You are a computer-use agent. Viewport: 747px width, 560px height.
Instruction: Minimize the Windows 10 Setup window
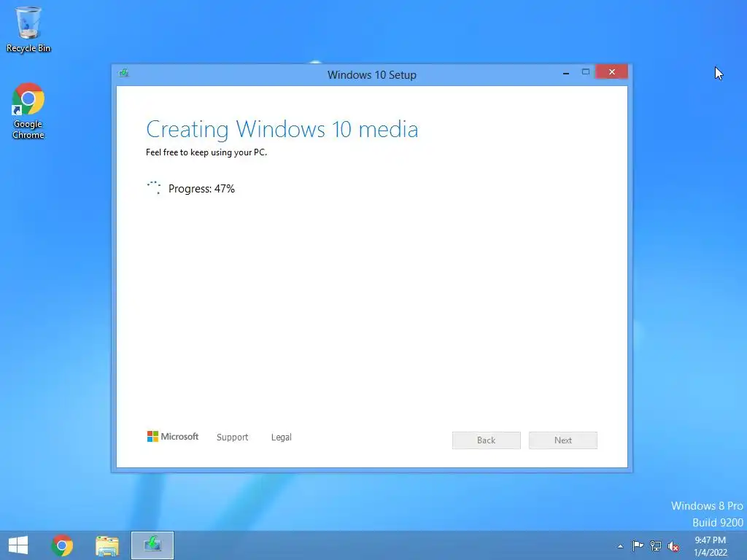[x=566, y=72]
